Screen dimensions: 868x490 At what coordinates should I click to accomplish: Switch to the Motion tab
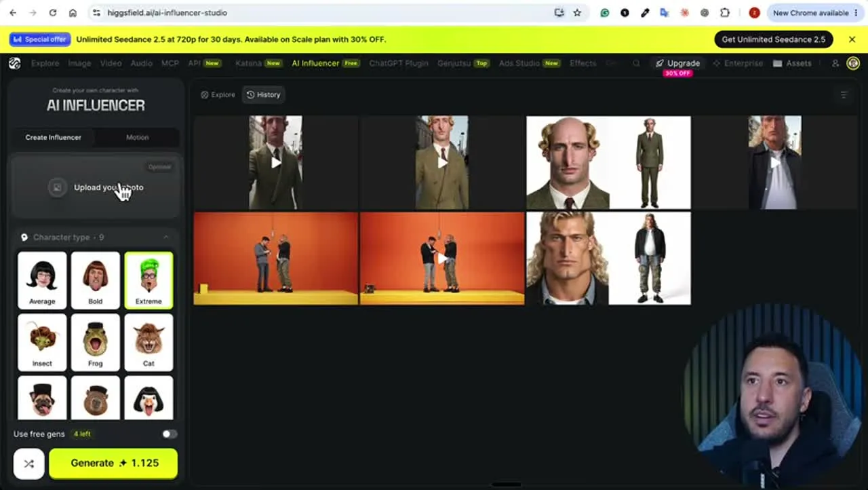[x=137, y=137]
